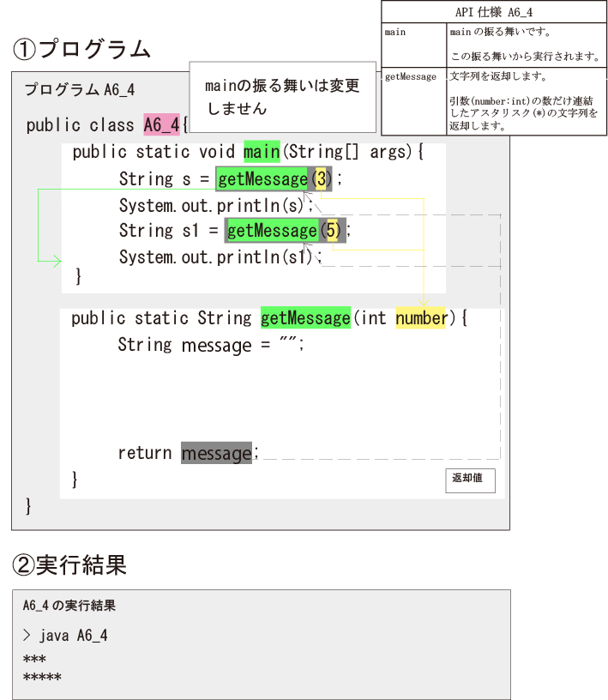The image size is (608, 700).
Task: Click getMessage in the method definition
Action: tap(305, 318)
